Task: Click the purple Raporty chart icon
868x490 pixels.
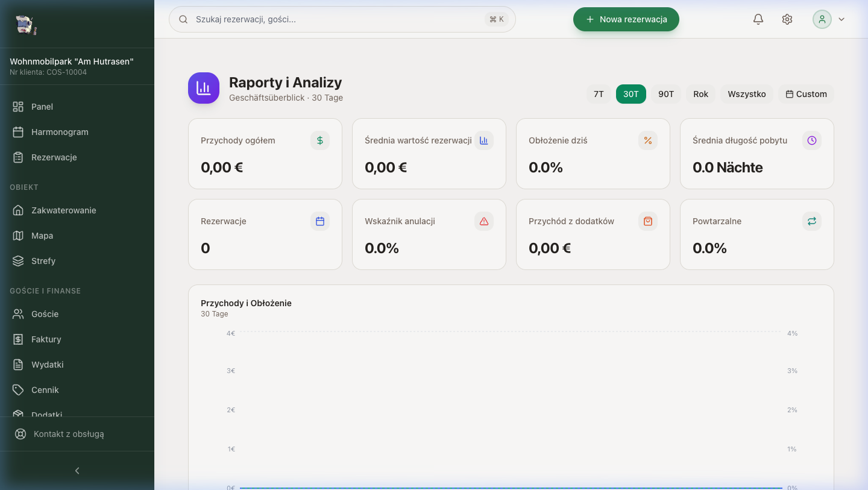Action: click(x=204, y=88)
